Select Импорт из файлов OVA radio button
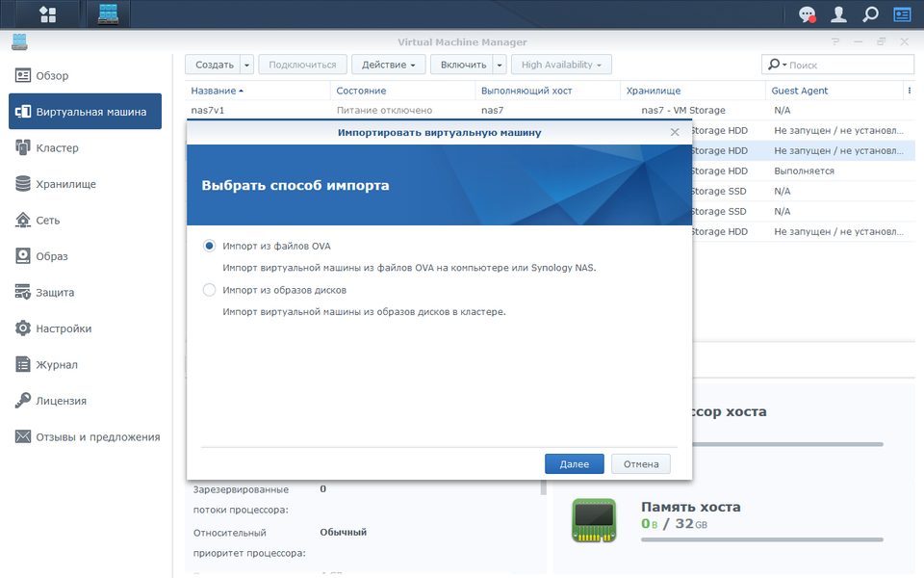This screenshot has width=924, height=578. [209, 246]
